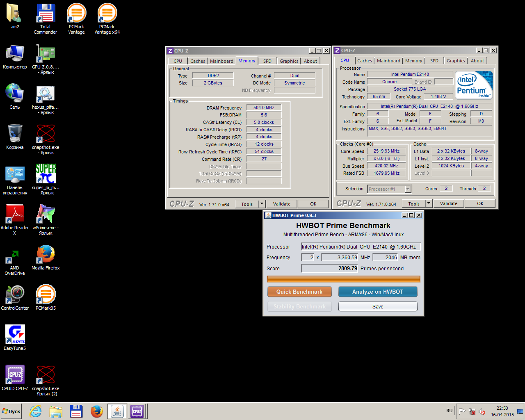Open SPD tab in right CPU-Z

[x=434, y=61]
